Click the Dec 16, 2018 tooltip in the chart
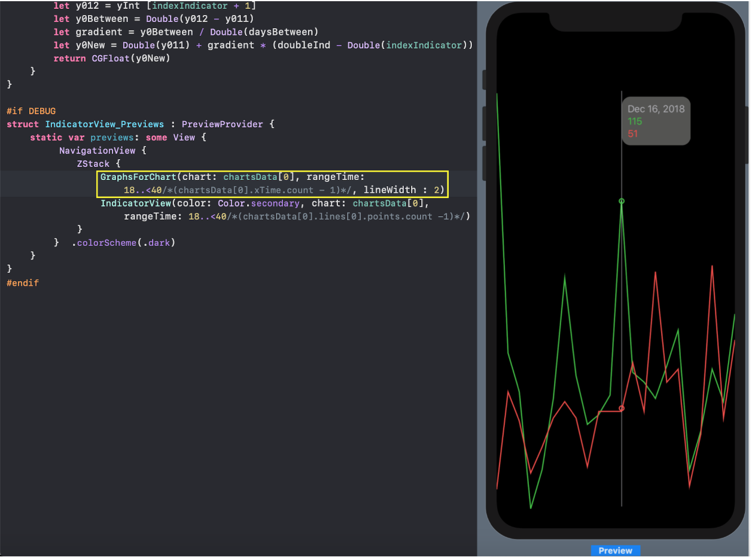The height and width of the screenshot is (560, 755). pos(656,109)
